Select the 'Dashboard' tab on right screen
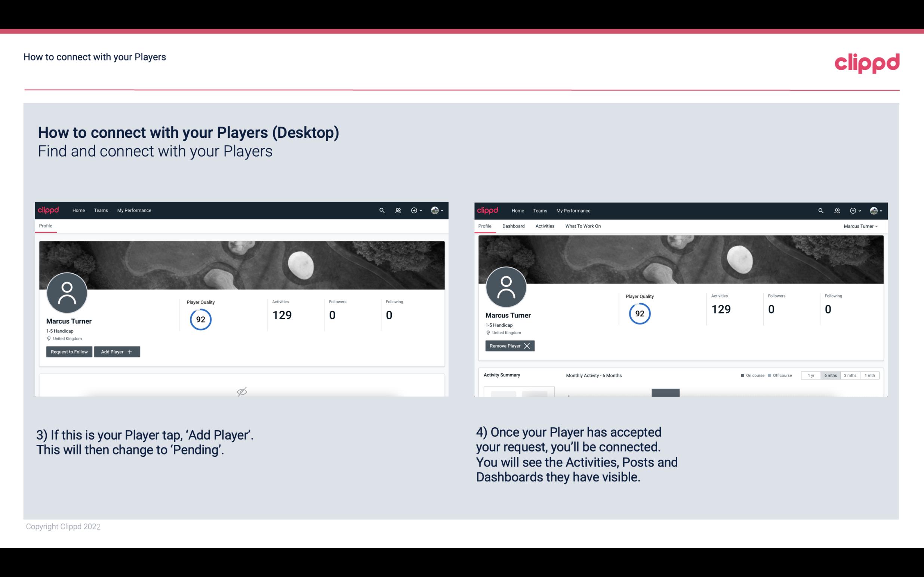Screen dimensions: 924x577 pyautogui.click(x=514, y=226)
